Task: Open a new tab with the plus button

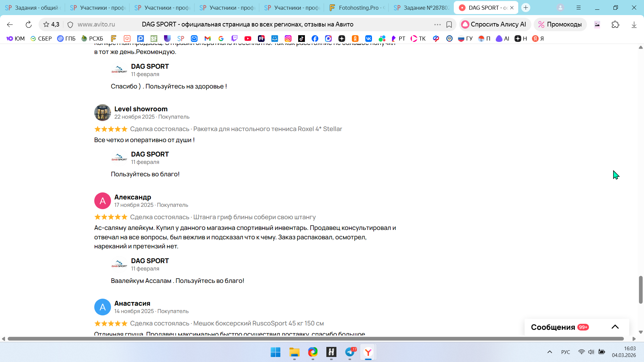Action: pyautogui.click(x=526, y=8)
